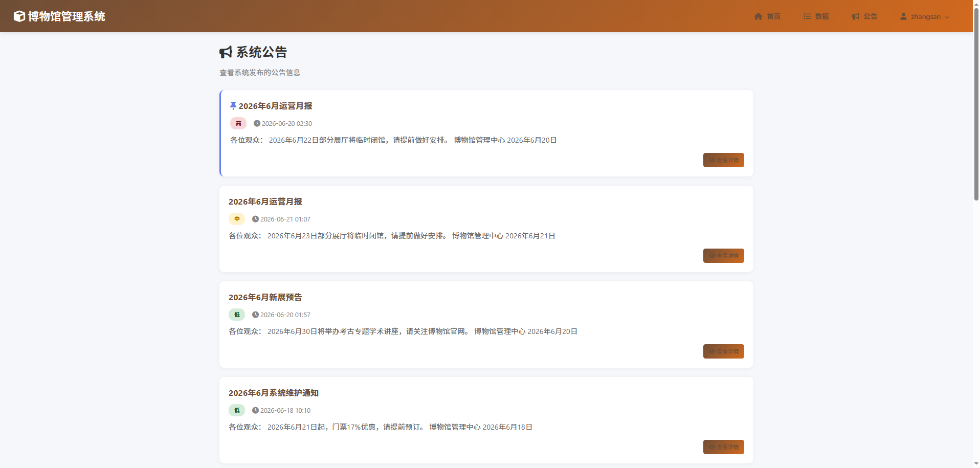Click the pin icon on the pinned 运营月报 announcement
This screenshot has width=980, height=468.
click(x=233, y=106)
